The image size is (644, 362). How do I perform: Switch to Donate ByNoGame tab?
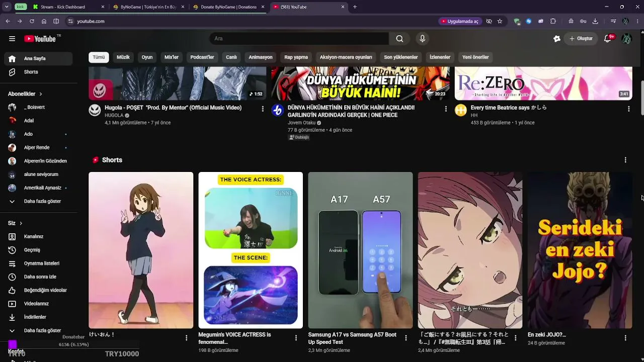[228, 7]
